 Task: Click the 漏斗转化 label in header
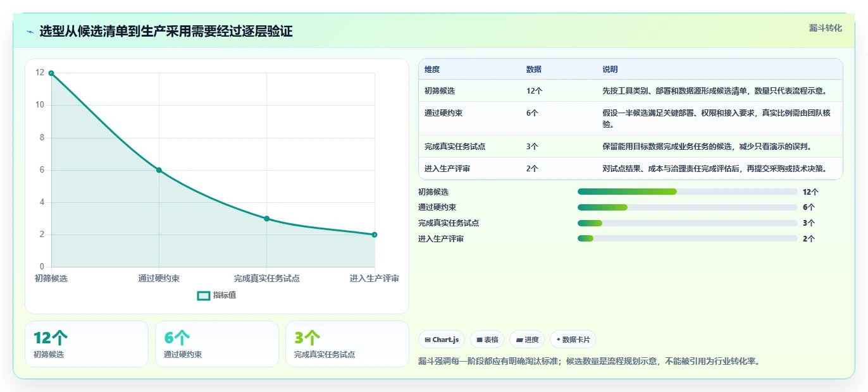[826, 28]
